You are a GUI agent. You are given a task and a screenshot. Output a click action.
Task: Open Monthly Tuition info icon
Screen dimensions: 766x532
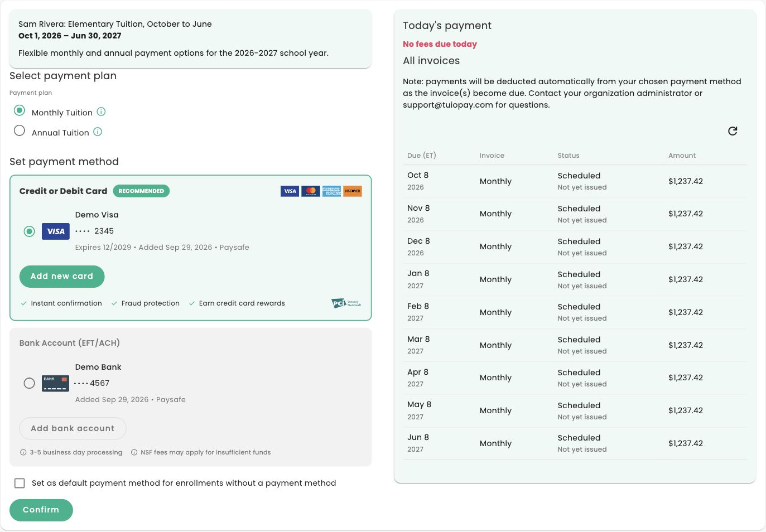click(x=101, y=112)
